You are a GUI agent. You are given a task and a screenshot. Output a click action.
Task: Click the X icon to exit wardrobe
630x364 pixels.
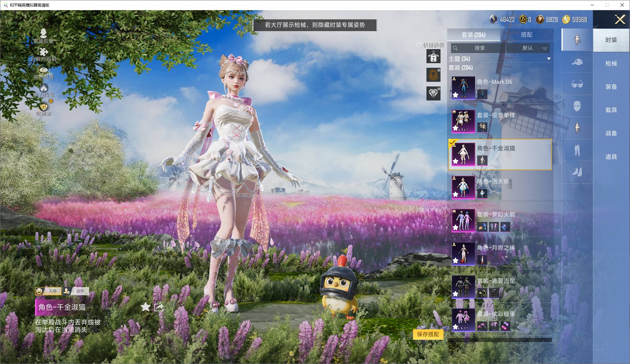tap(620, 20)
